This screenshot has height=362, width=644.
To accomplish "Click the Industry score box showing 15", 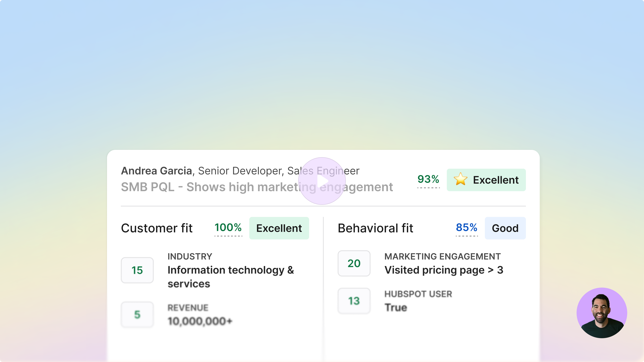I will (137, 270).
